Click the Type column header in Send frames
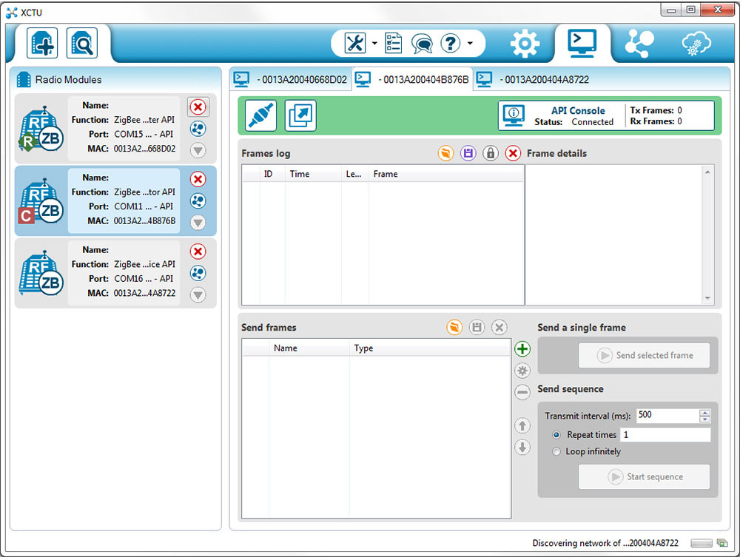 click(x=430, y=348)
